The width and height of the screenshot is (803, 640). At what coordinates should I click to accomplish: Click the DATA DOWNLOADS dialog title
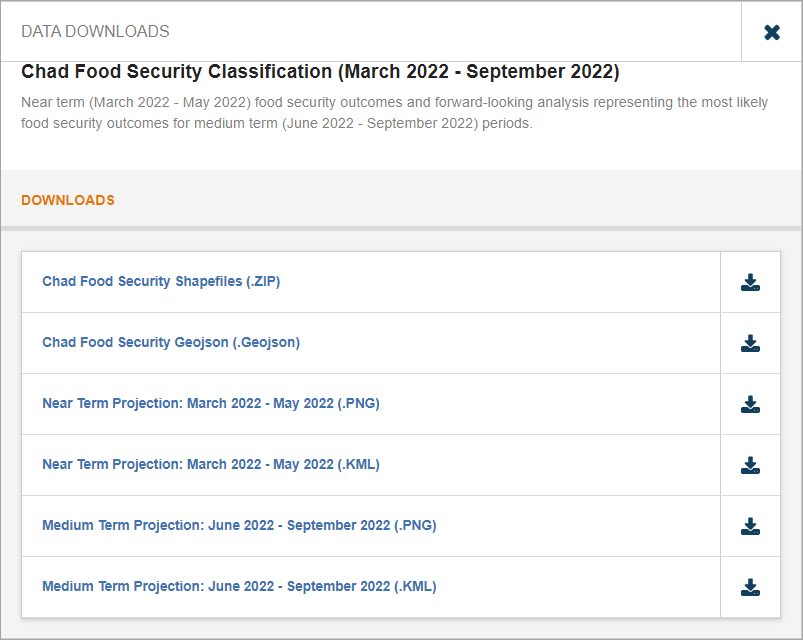click(x=95, y=32)
